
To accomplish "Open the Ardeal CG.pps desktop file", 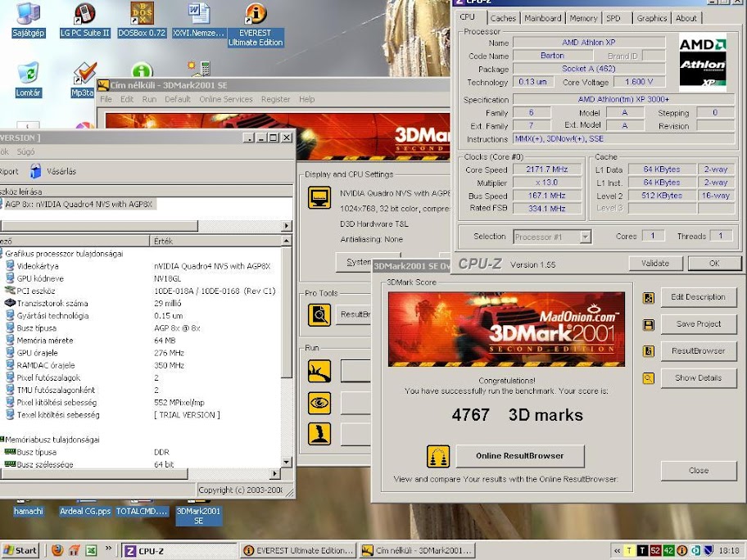I will click(85, 508).
